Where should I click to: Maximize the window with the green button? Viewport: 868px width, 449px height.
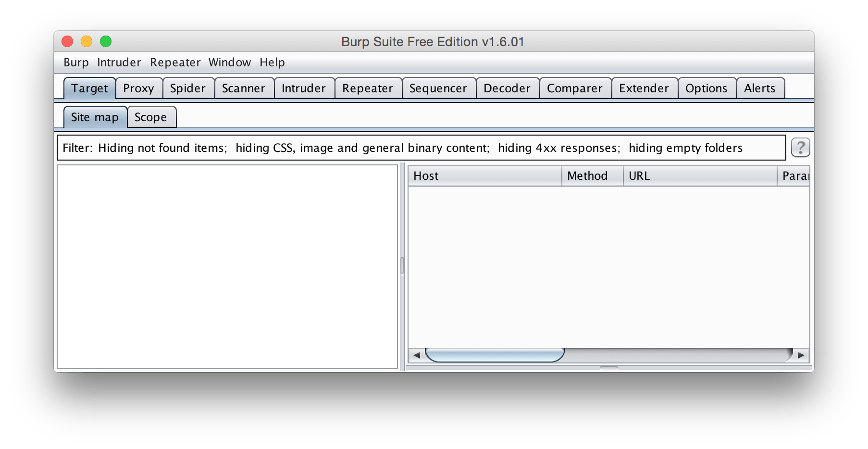[106, 41]
